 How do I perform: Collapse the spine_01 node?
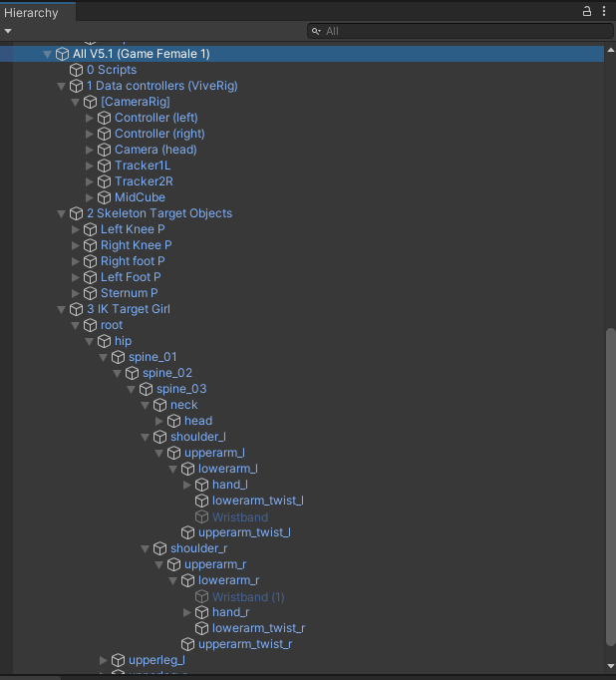(x=103, y=358)
